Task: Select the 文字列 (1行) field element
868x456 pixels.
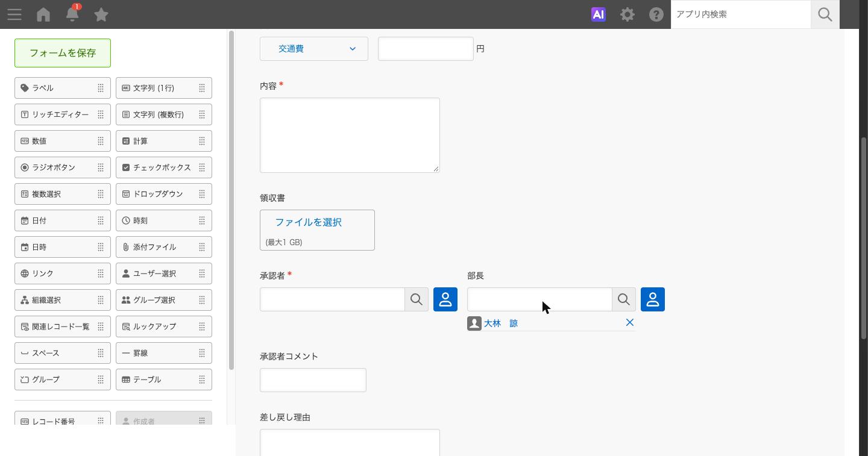Action: pos(164,88)
